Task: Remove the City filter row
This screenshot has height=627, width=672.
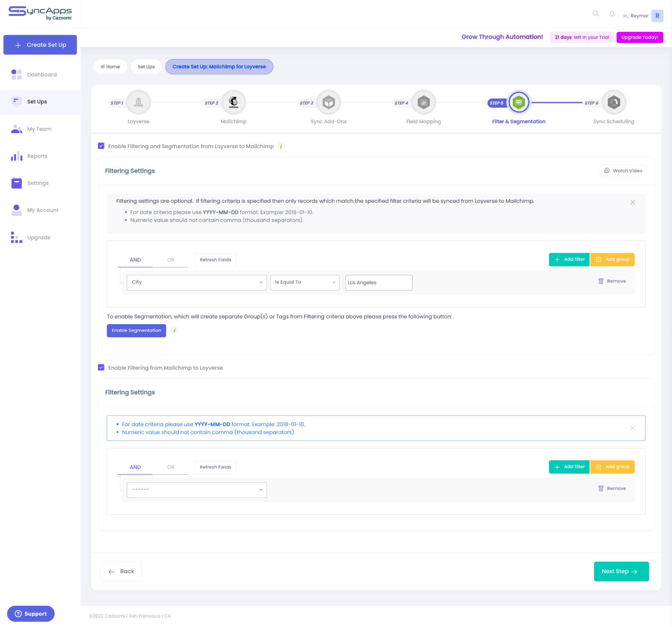Action: [612, 281]
